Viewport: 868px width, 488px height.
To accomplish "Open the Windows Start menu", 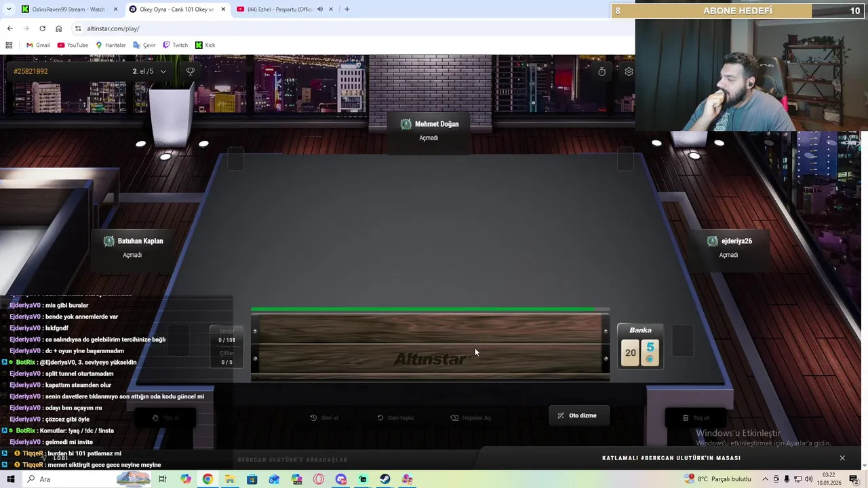I will click(x=10, y=479).
